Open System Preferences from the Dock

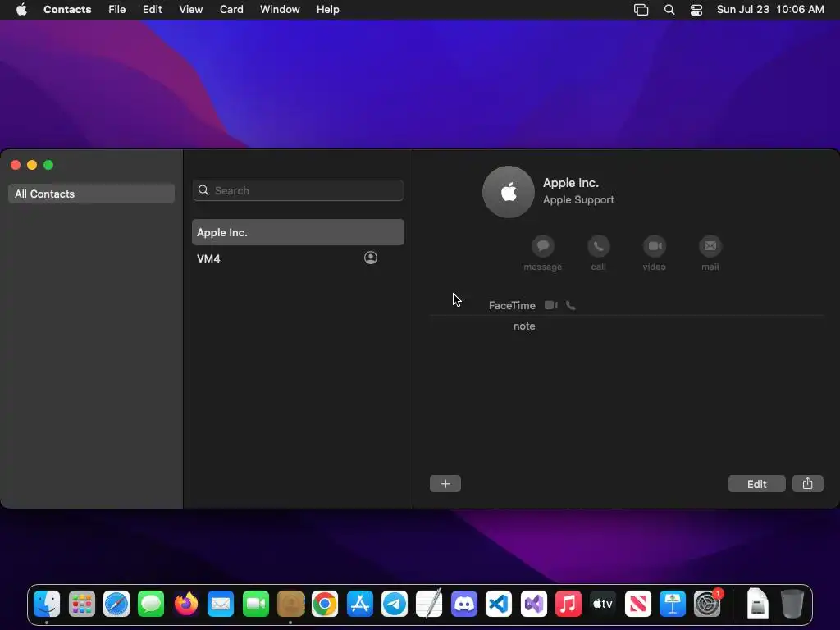pyautogui.click(x=707, y=604)
